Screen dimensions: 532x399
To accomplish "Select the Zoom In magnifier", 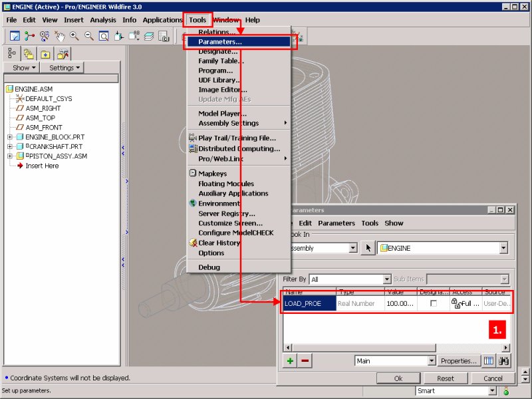I will coord(74,36).
